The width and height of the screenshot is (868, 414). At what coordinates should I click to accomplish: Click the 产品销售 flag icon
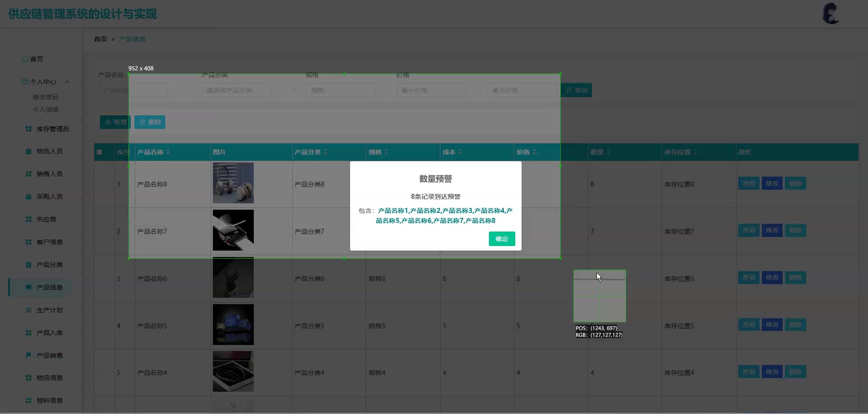[29, 355]
